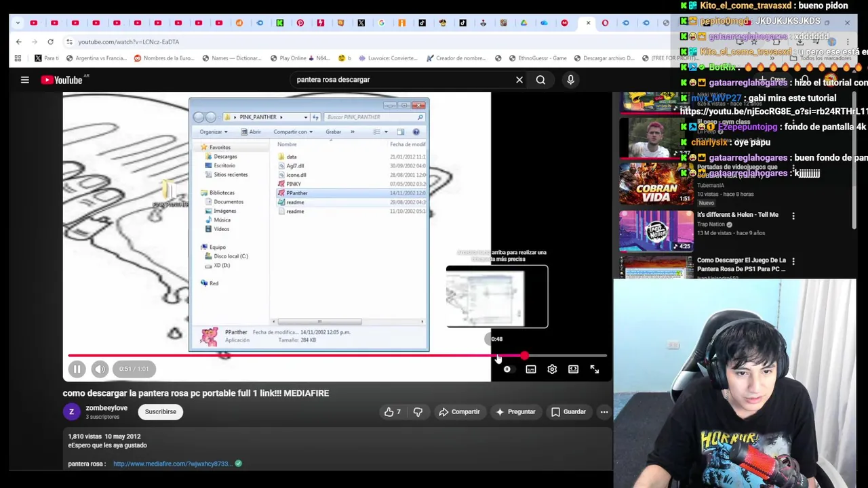Open the Trap Nation channel name in the sidebar
Viewport: 868px width, 488px height.
711,224
